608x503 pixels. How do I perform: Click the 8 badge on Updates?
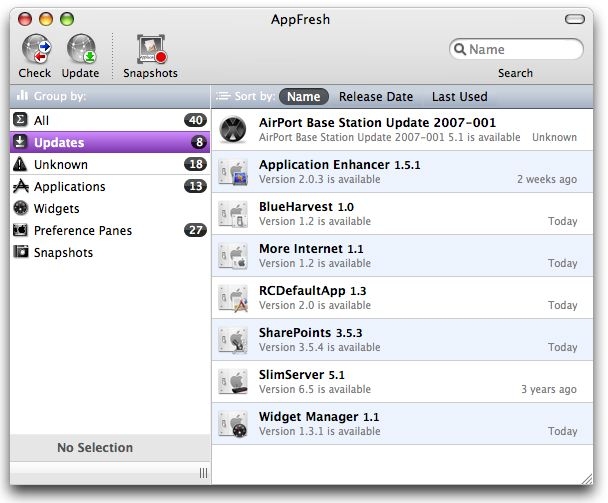[199, 142]
